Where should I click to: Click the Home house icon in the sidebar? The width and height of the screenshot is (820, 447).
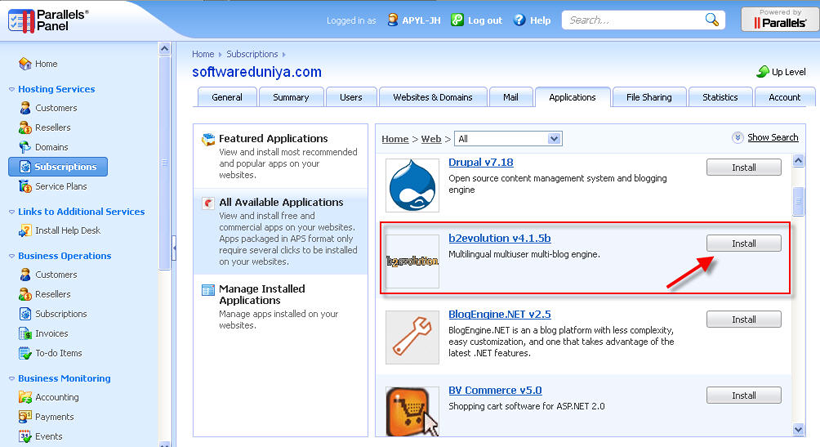point(25,64)
